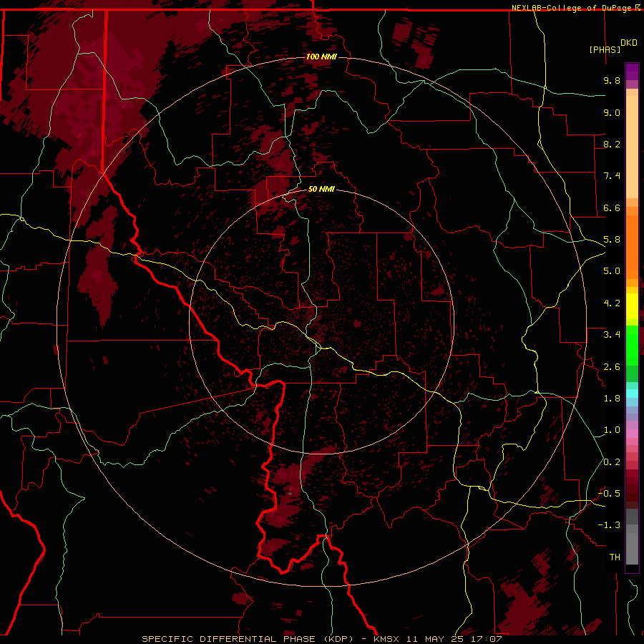Click the light peach color scale segment
The height and width of the screenshot is (644, 644).
pos(632,147)
